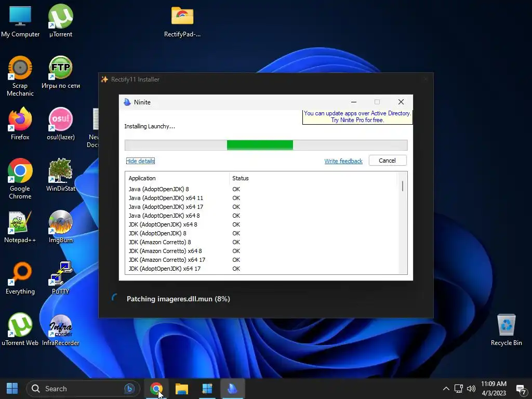The height and width of the screenshot is (399, 532).
Task: Click the Chrome icon in the taskbar
Action: (156, 389)
